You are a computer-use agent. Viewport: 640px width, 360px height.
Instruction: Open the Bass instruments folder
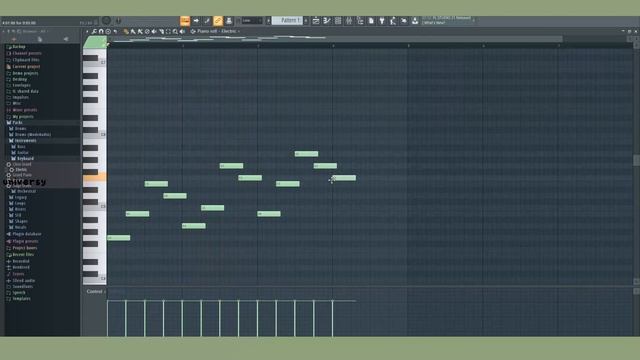pos(21,147)
